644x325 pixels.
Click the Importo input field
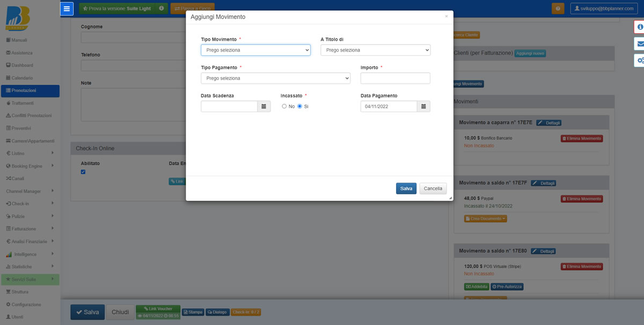[x=395, y=78]
